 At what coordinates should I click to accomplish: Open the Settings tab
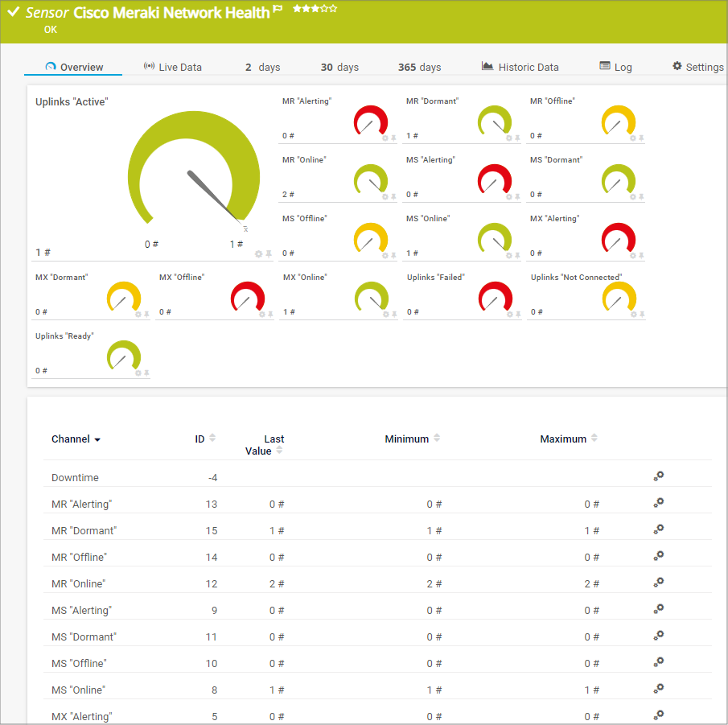697,67
